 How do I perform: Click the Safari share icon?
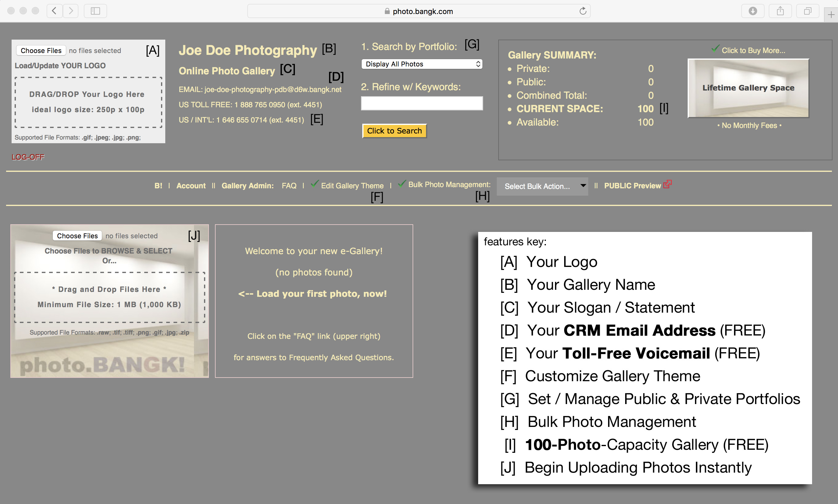tap(780, 11)
